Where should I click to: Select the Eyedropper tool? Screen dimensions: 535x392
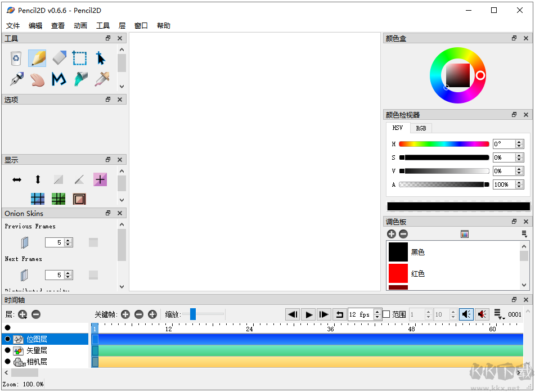[101, 80]
